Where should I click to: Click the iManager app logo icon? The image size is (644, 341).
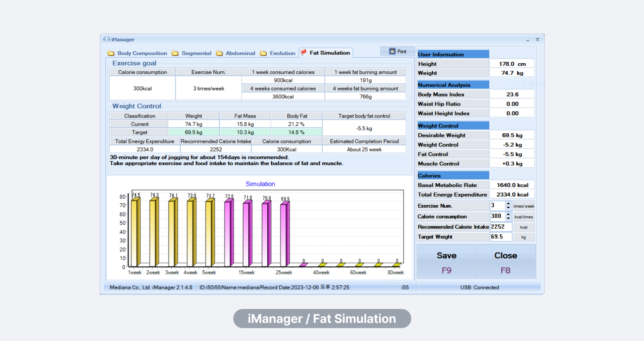point(106,40)
